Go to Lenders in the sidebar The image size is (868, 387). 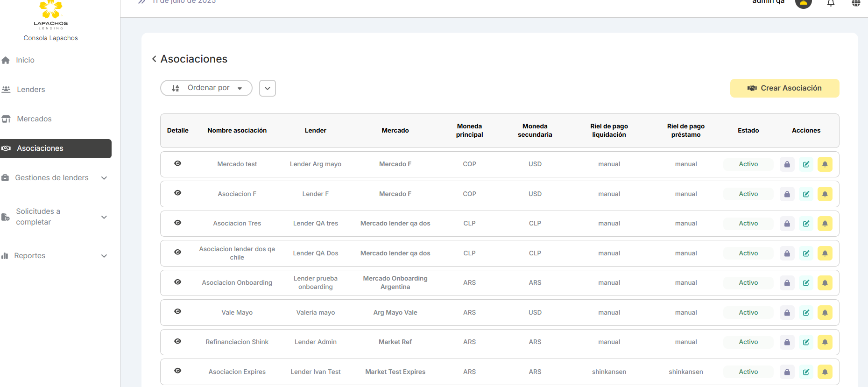[x=31, y=90]
